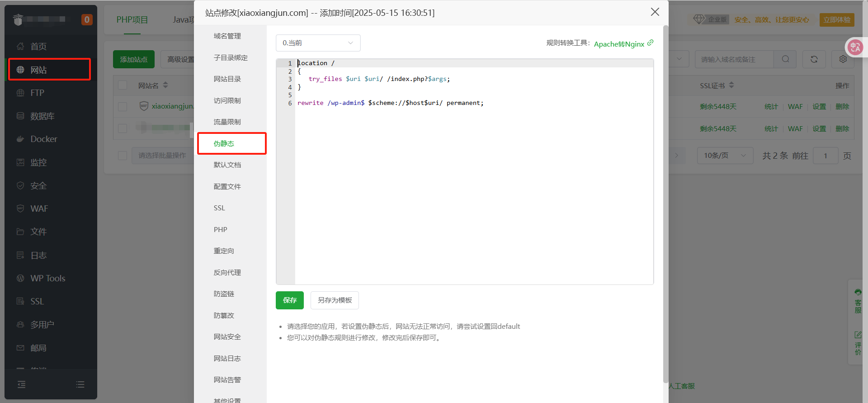868x403 pixels.
Task: Click the translate floating icon
Action: click(855, 47)
